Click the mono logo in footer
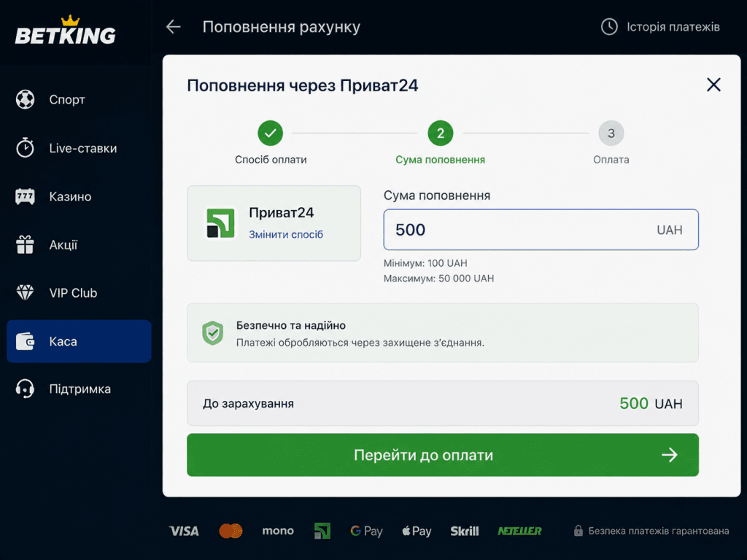This screenshot has width=747, height=560. pos(278,531)
